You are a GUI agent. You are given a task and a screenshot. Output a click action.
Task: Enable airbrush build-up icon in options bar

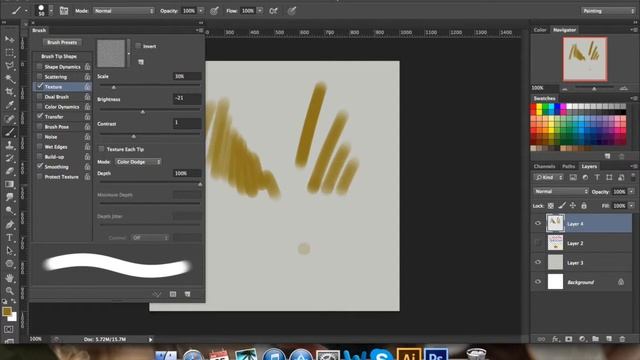click(273, 11)
